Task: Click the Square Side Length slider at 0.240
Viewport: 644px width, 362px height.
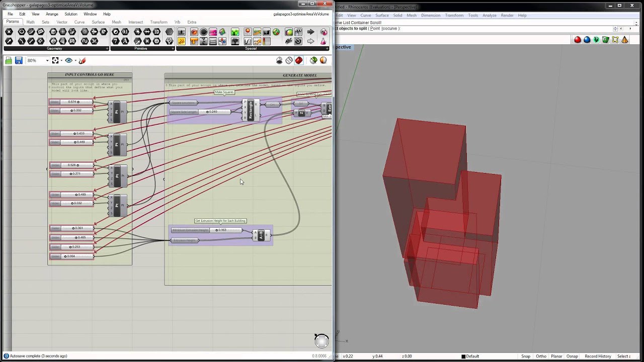Action: click(200, 112)
